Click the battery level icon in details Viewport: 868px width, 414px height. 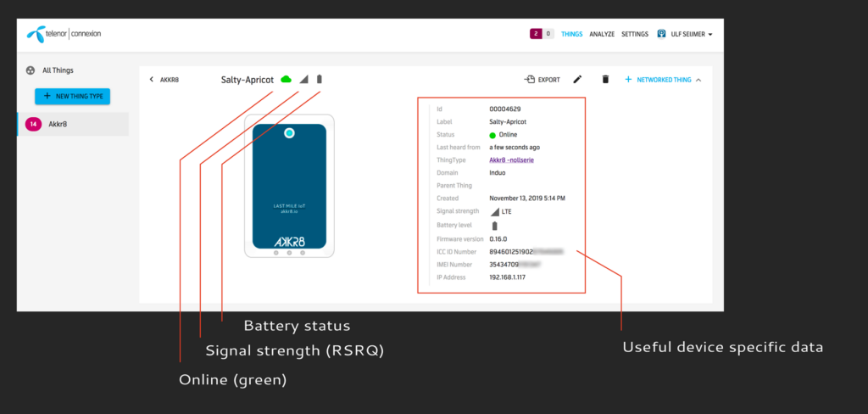pyautogui.click(x=495, y=226)
